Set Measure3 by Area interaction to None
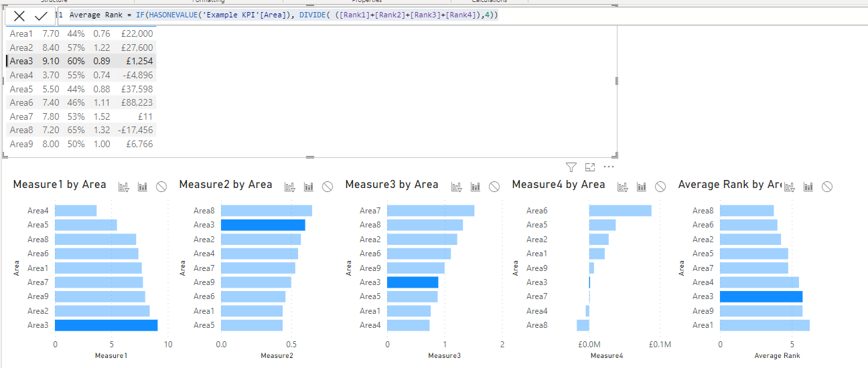 pyautogui.click(x=494, y=187)
